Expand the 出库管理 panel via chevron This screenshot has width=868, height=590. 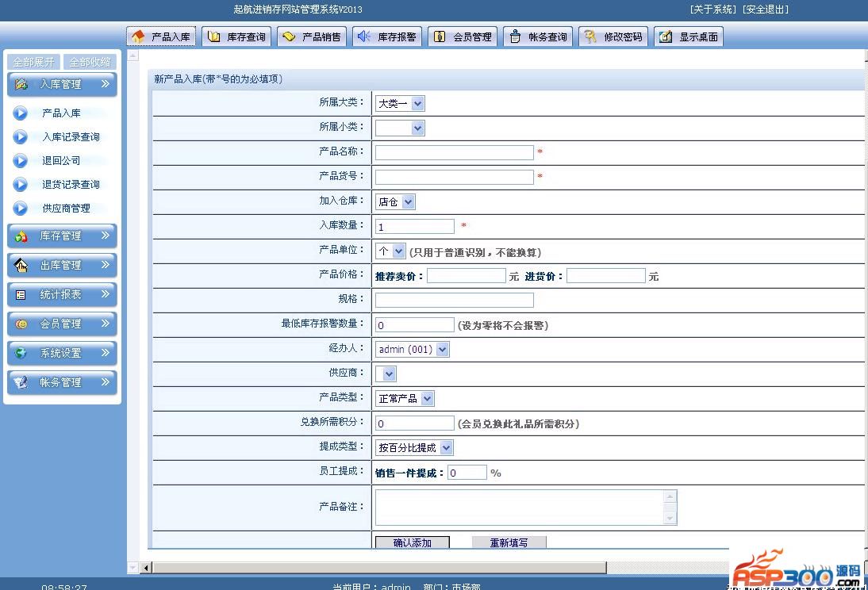click(x=106, y=265)
